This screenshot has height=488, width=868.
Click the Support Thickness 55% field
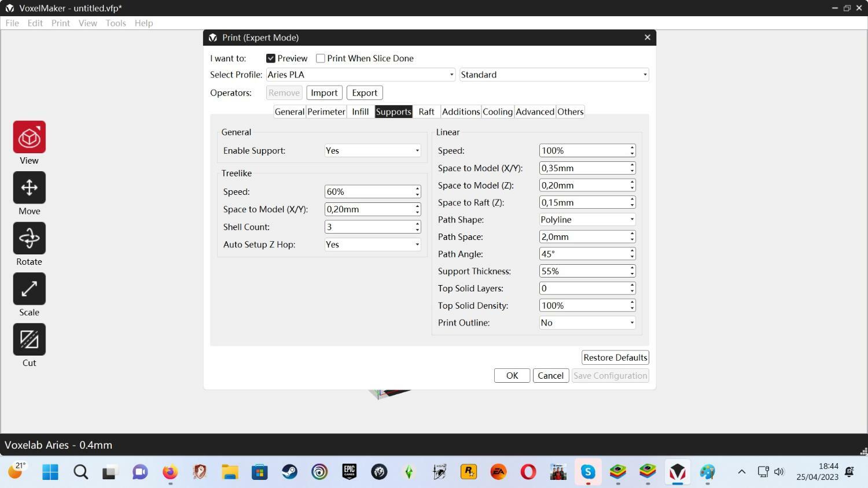(x=587, y=271)
